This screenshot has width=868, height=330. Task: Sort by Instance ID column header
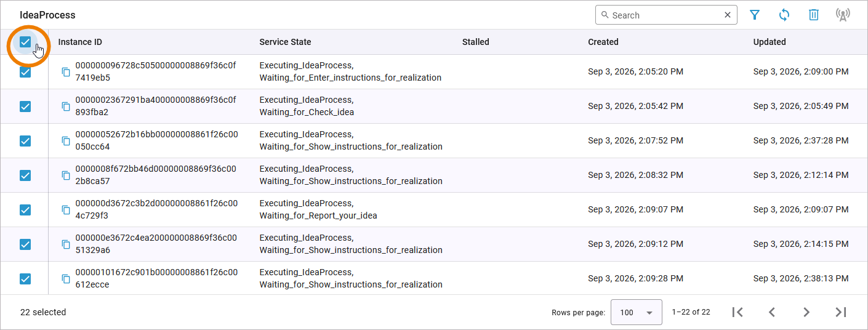click(x=80, y=42)
